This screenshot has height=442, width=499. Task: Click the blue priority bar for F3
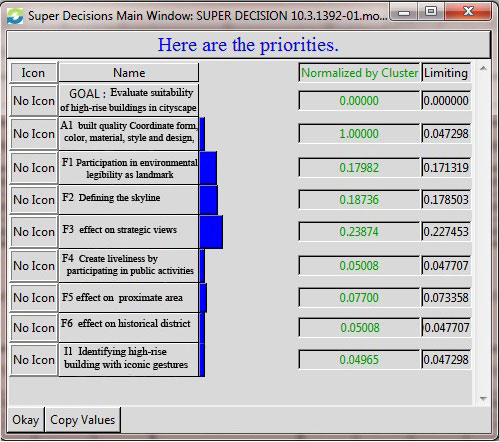click(211, 232)
